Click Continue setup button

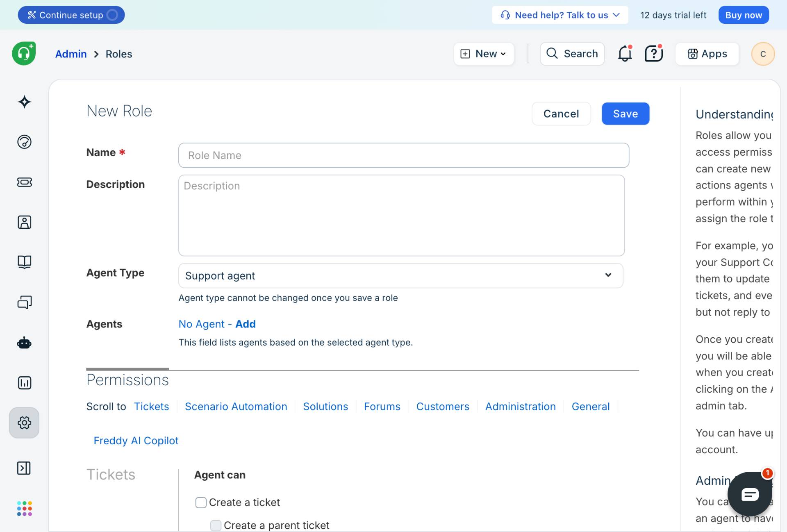pos(71,15)
